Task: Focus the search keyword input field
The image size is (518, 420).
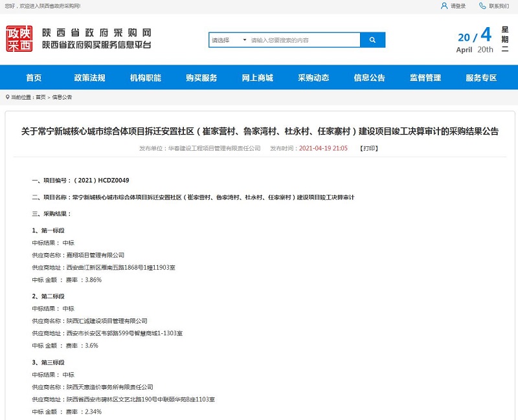Action: pos(303,40)
